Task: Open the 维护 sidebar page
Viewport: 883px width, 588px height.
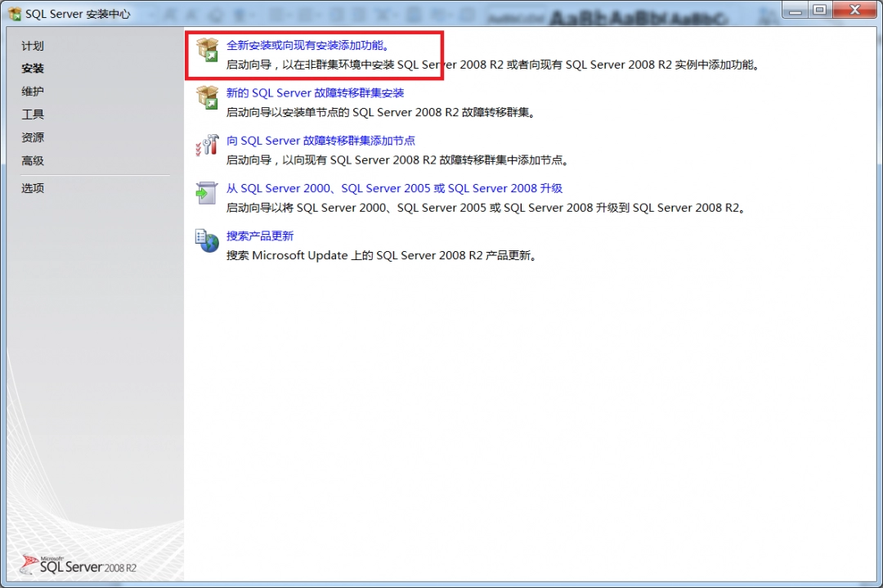Action: pos(33,92)
